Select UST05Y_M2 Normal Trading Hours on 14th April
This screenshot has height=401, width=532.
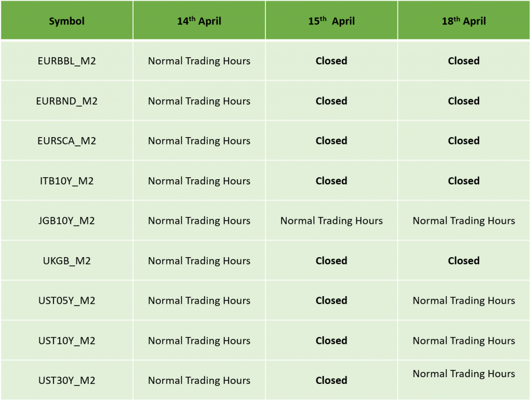pyautogui.click(x=199, y=300)
